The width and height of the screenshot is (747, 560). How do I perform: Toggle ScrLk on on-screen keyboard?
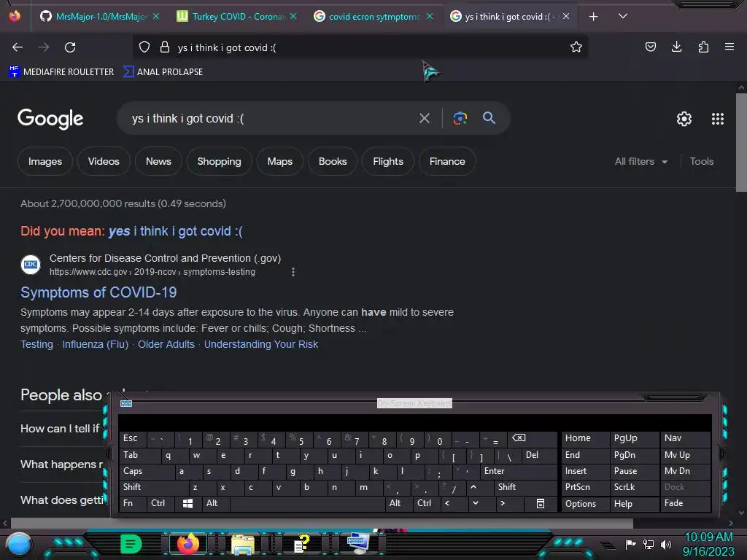634,487
